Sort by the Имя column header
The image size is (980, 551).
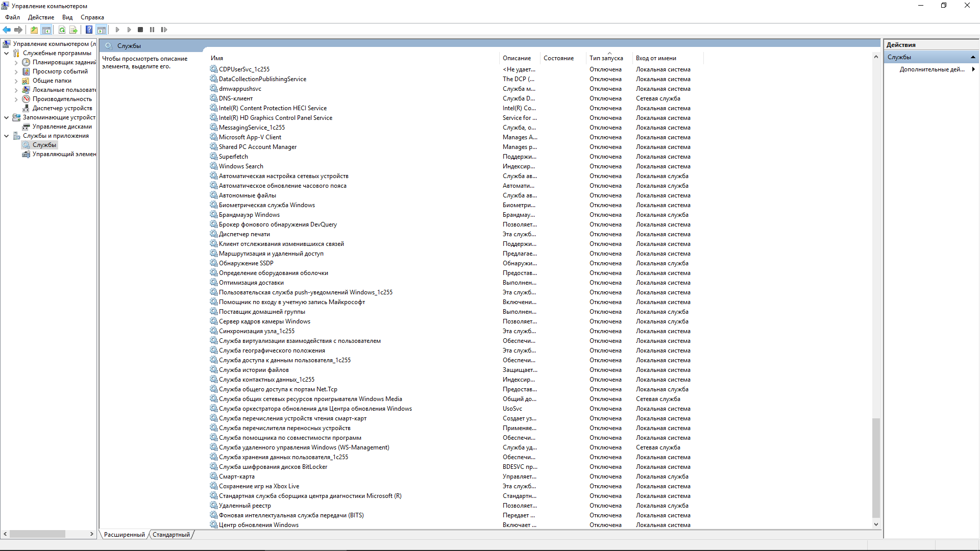pyautogui.click(x=353, y=58)
